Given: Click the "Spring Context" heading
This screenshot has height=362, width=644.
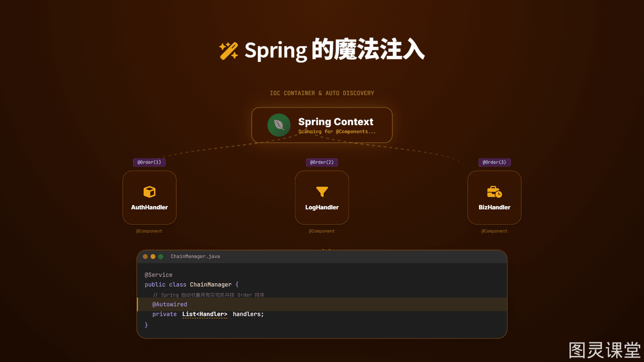Looking at the screenshot, I should coord(336,122).
